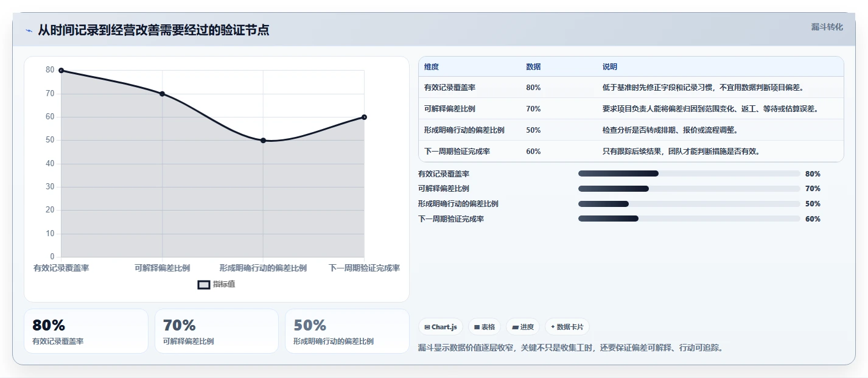This screenshot has width=868, height=378.
Task: Click table cell 可解释偏差比例
Action: click(x=450, y=108)
